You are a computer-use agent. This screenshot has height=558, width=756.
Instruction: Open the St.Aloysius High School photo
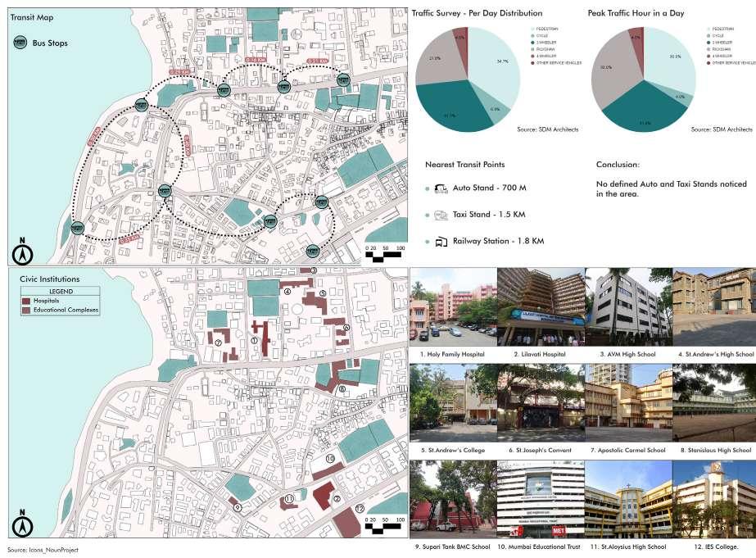click(x=628, y=499)
